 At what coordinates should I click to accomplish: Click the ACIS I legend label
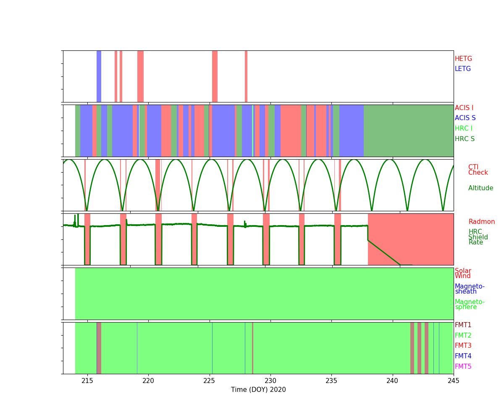[464, 108]
